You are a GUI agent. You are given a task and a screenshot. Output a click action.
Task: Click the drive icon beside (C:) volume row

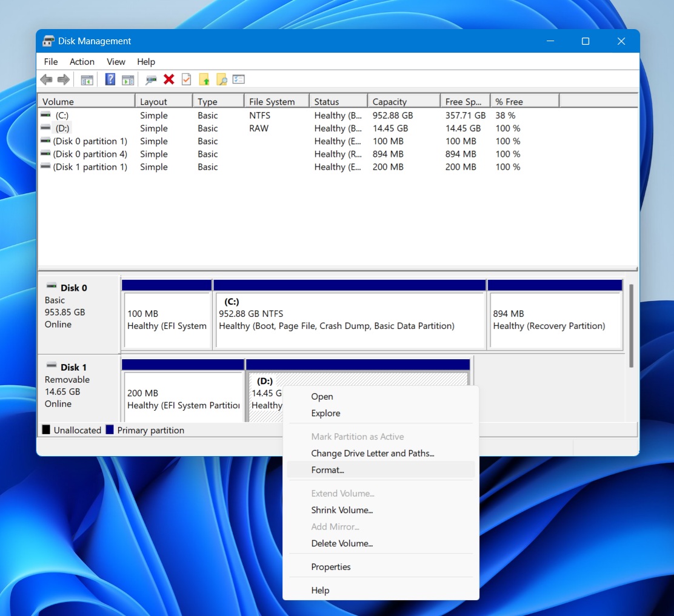tap(45, 114)
